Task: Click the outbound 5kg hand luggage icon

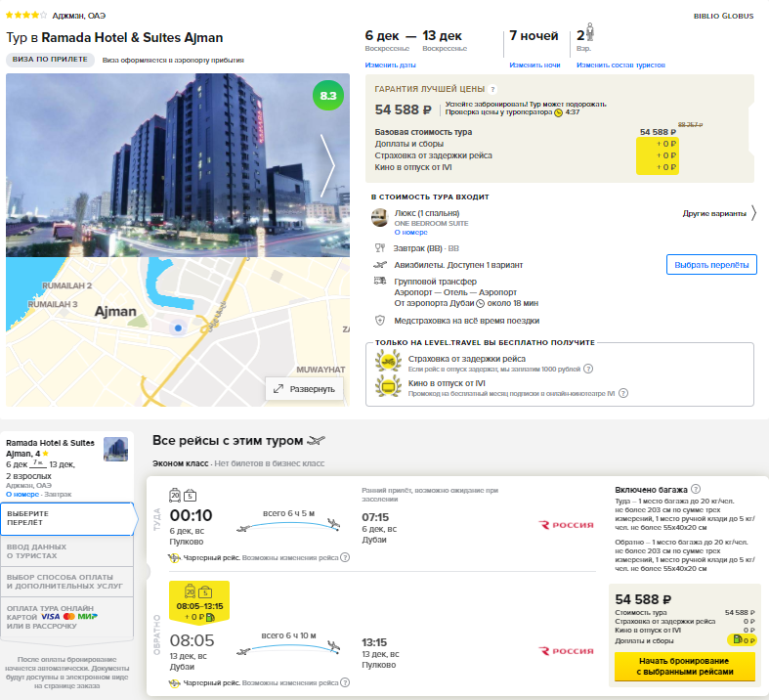Action: click(190, 496)
